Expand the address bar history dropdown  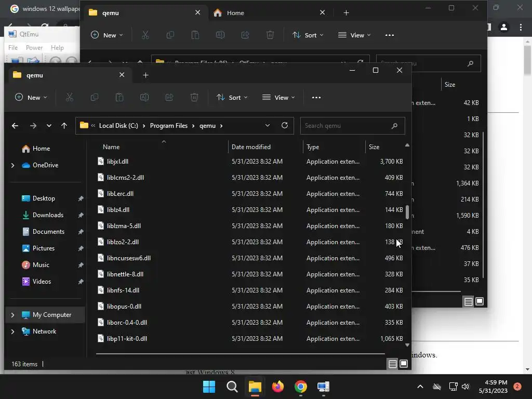point(268,126)
